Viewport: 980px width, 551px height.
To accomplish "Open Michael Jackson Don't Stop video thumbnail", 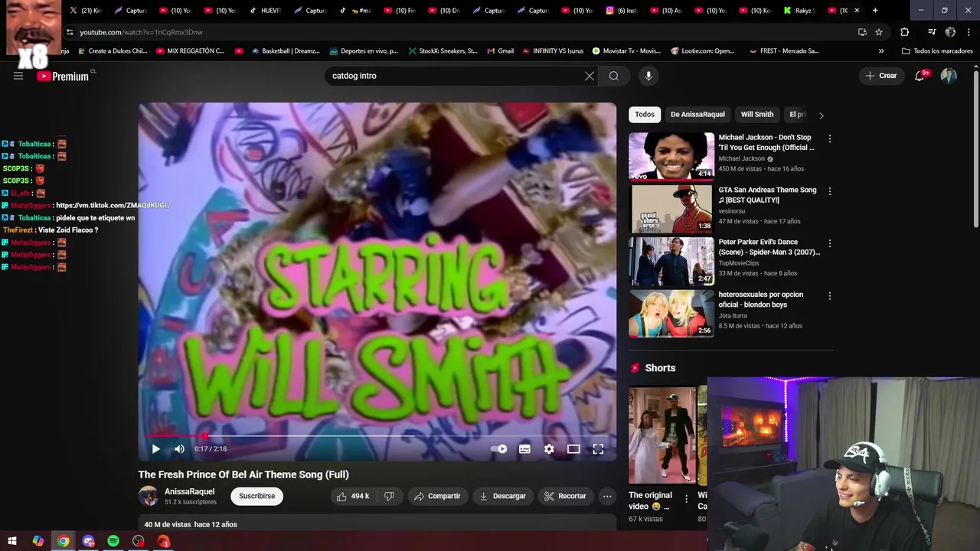I will [x=671, y=156].
